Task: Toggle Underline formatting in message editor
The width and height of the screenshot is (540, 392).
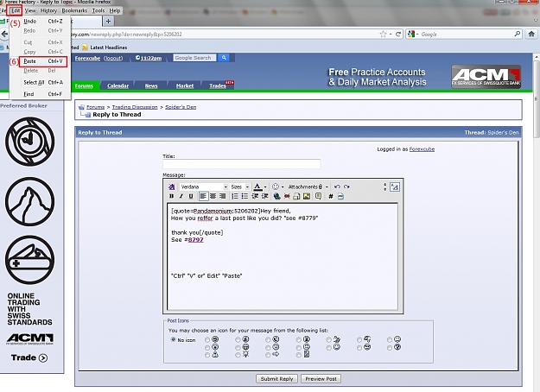Action: coord(191,196)
